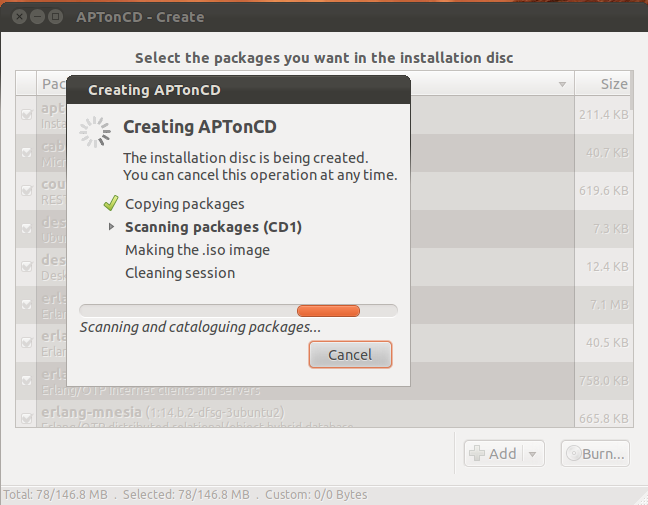648x505 pixels.
Task: Click the Package column sort arrow
Action: [562, 84]
